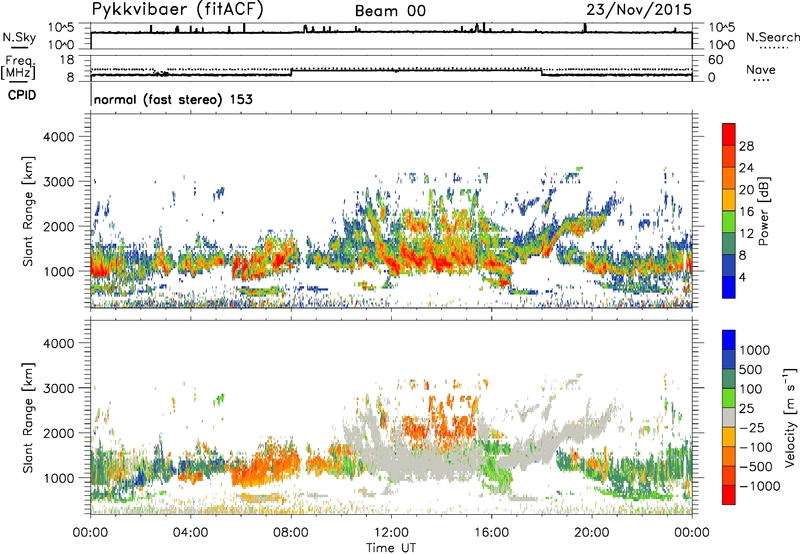
Task: Click the 4 tick on Power colorbar
Action: (x=742, y=277)
